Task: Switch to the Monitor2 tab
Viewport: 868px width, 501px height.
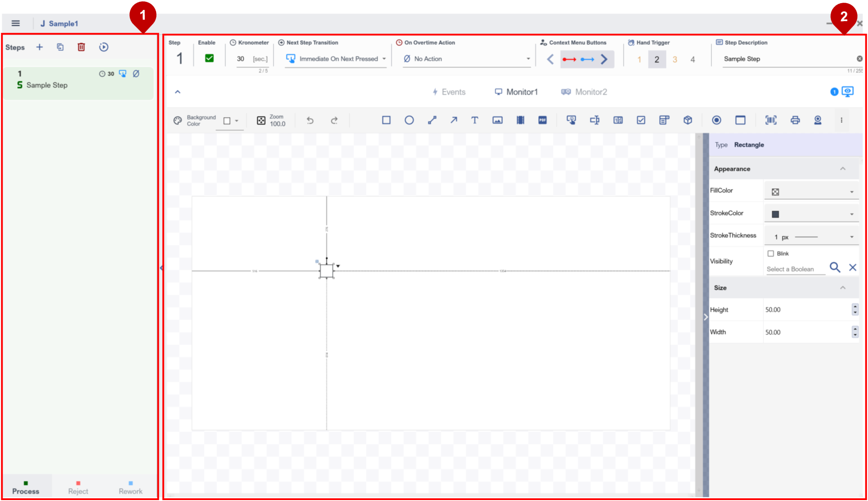Action: (584, 92)
